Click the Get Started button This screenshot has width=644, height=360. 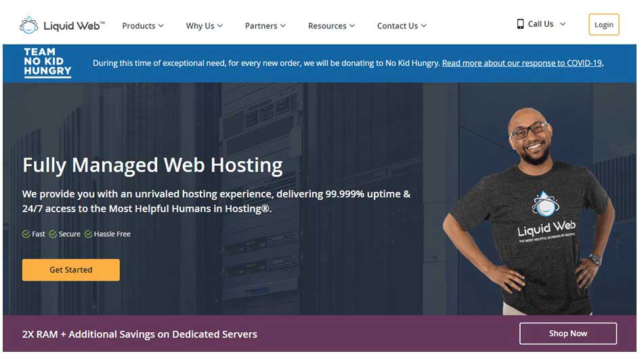pyautogui.click(x=71, y=270)
